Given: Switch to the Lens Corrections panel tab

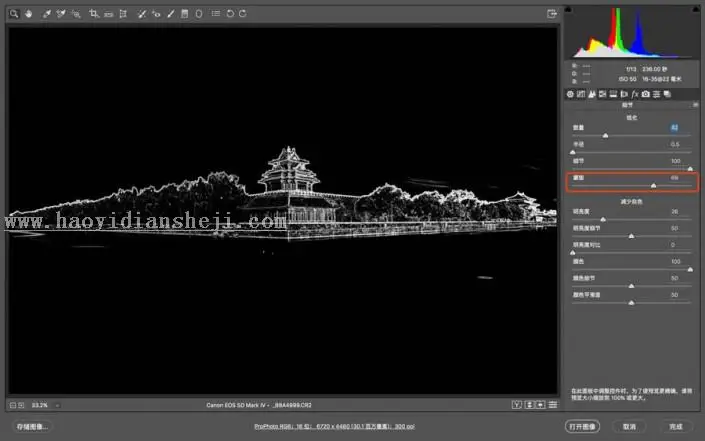Looking at the screenshot, I should point(624,94).
